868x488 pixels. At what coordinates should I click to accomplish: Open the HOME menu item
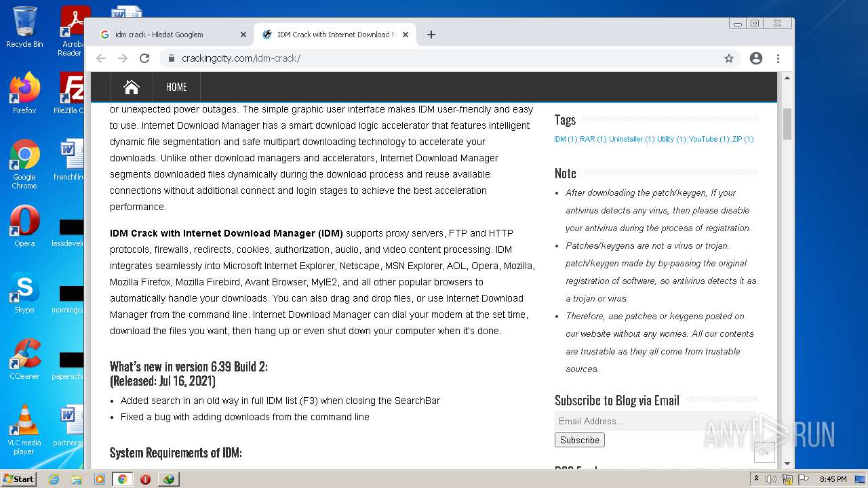click(176, 87)
